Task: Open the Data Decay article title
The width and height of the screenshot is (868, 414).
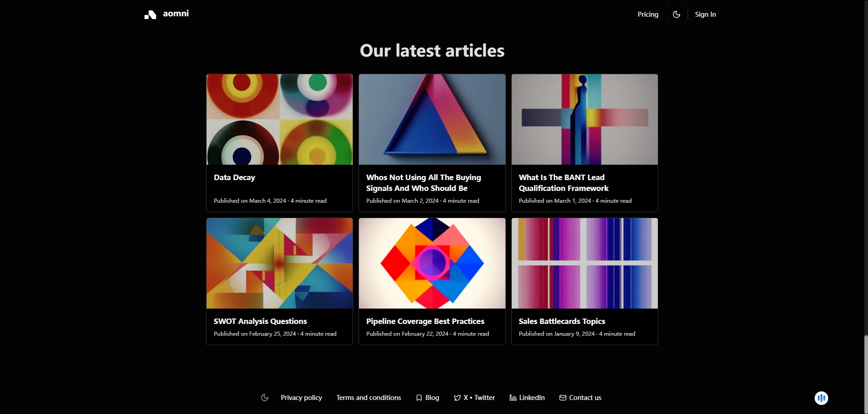Action: [234, 177]
